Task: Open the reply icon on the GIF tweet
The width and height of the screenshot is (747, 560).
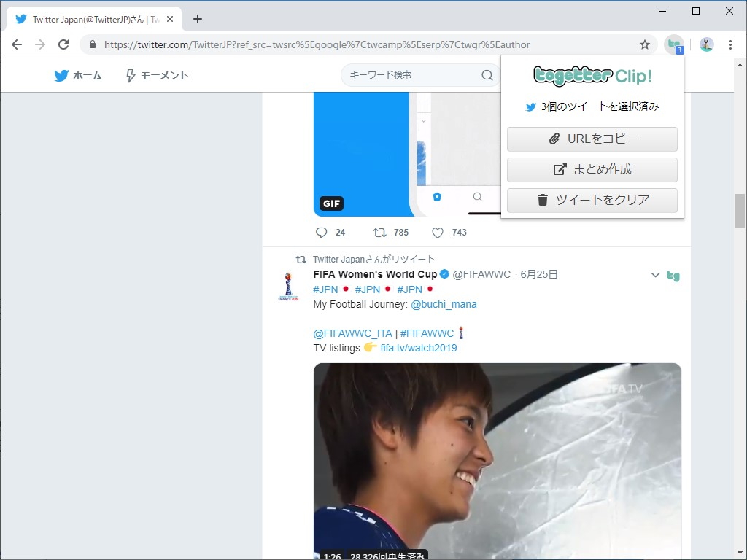Action: (x=321, y=232)
